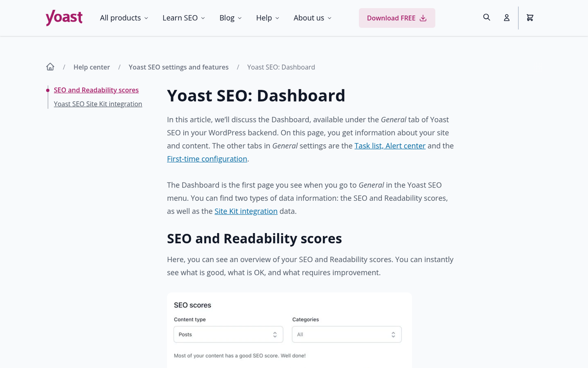
Task: Select Posts in the Content type dropdown
Action: click(228, 334)
